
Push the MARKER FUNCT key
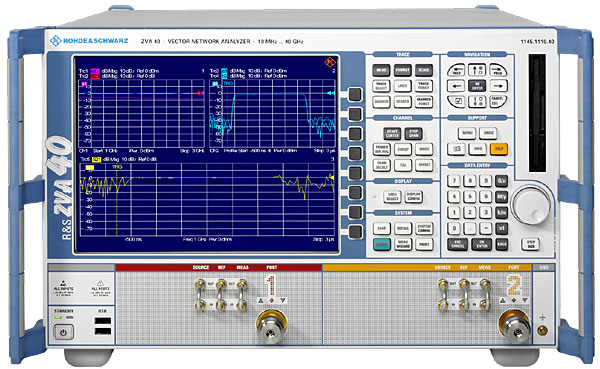[x=424, y=101]
